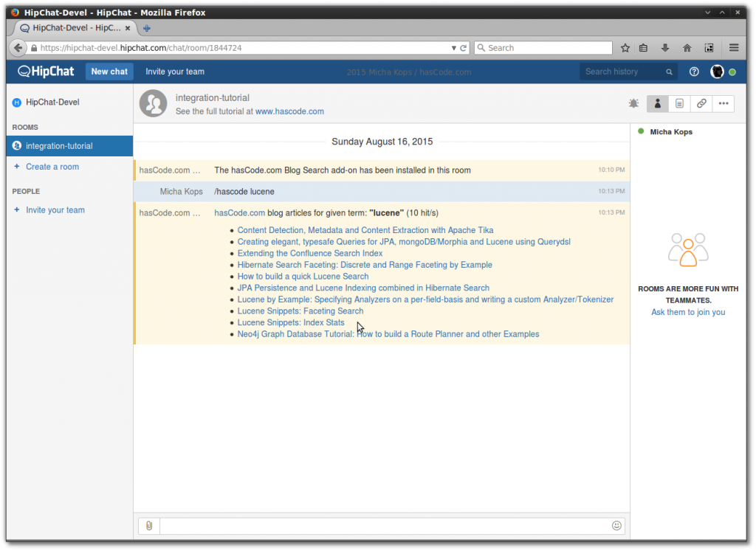Toggle the people roster panel

(x=657, y=103)
